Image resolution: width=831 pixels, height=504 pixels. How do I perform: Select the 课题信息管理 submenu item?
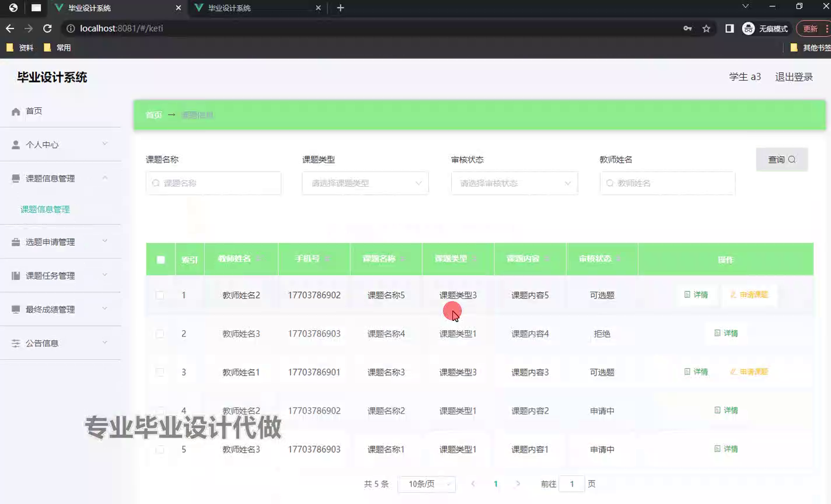pyautogui.click(x=46, y=209)
